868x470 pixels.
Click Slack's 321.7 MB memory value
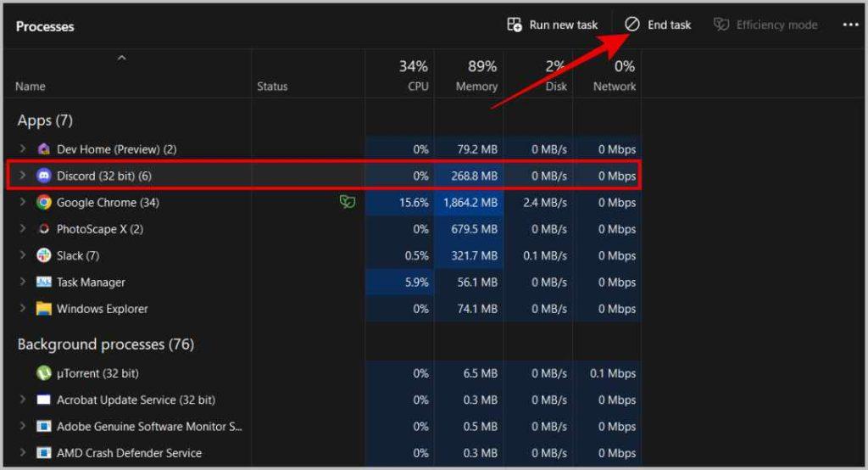click(x=475, y=255)
